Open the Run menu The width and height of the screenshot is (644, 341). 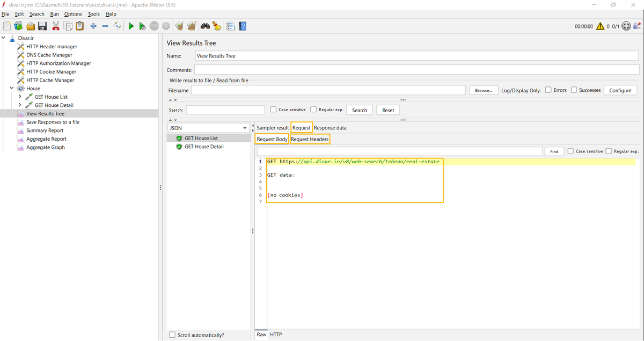pyautogui.click(x=55, y=14)
